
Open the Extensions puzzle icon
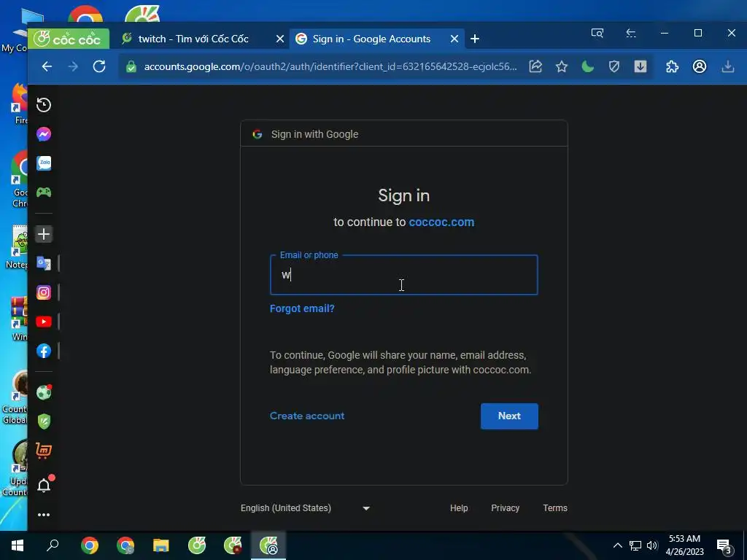coord(672,66)
